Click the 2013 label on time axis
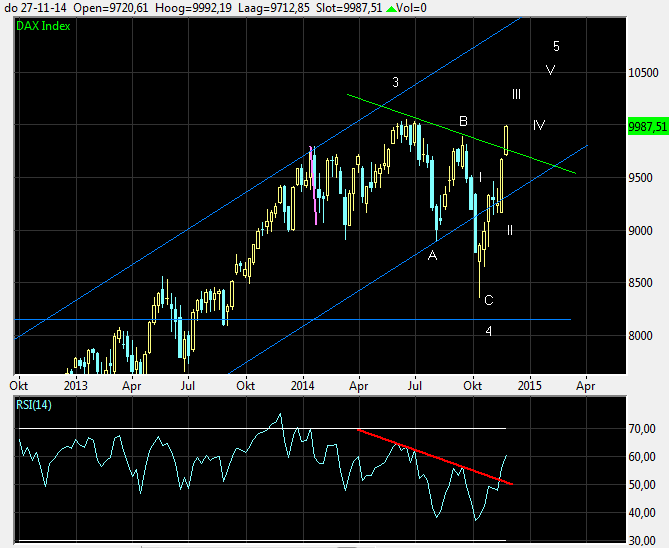The height and width of the screenshot is (548, 669). point(76,383)
